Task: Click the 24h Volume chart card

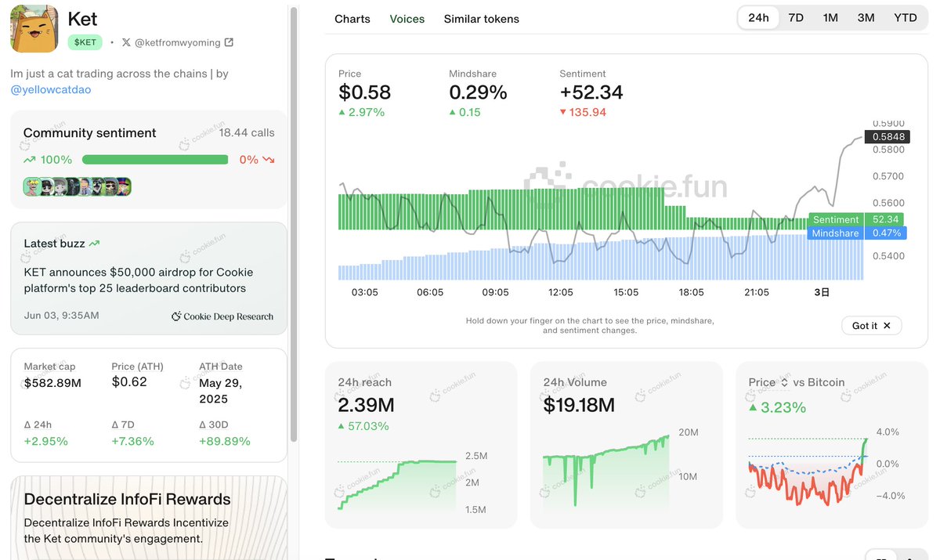Action: tap(627, 444)
